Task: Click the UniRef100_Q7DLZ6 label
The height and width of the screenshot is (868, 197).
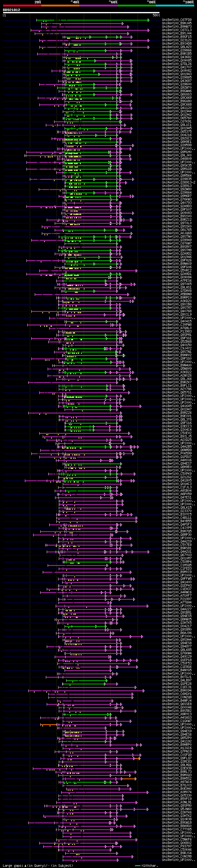Action: coord(177,64)
